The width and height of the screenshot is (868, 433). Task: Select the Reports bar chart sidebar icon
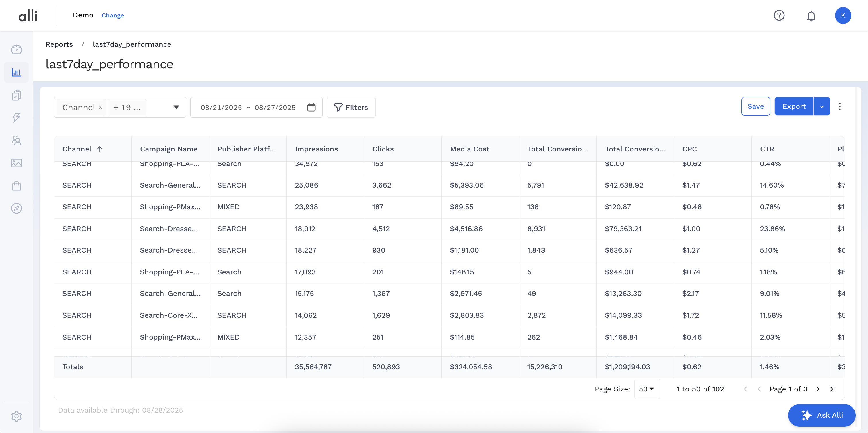pos(16,72)
